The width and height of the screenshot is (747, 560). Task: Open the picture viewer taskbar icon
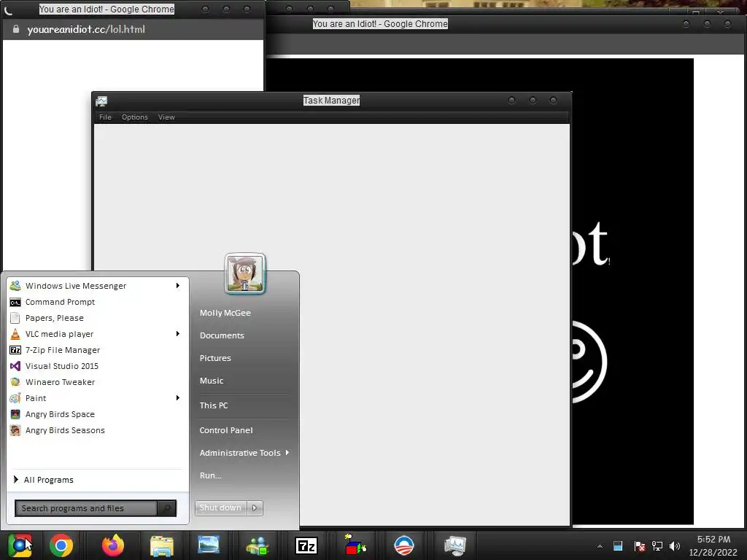point(209,545)
